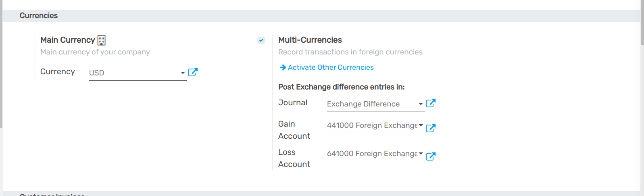Open external link for USD currency
644x196 pixels.
point(193,72)
